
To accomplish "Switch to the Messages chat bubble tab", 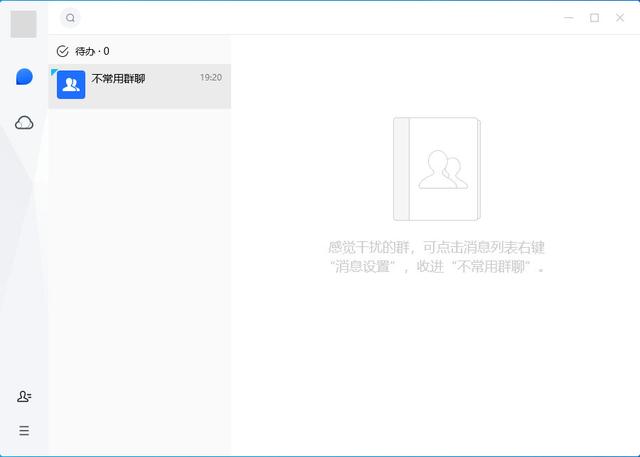I will point(24,77).
